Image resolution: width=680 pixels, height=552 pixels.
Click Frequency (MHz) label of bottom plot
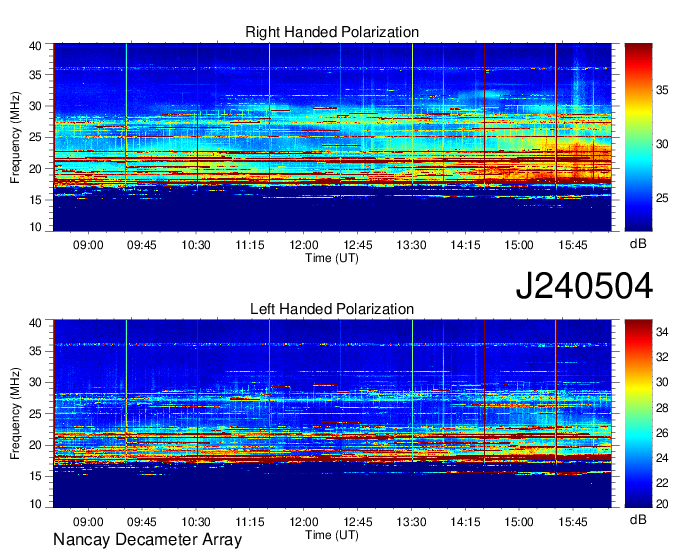click(x=15, y=414)
